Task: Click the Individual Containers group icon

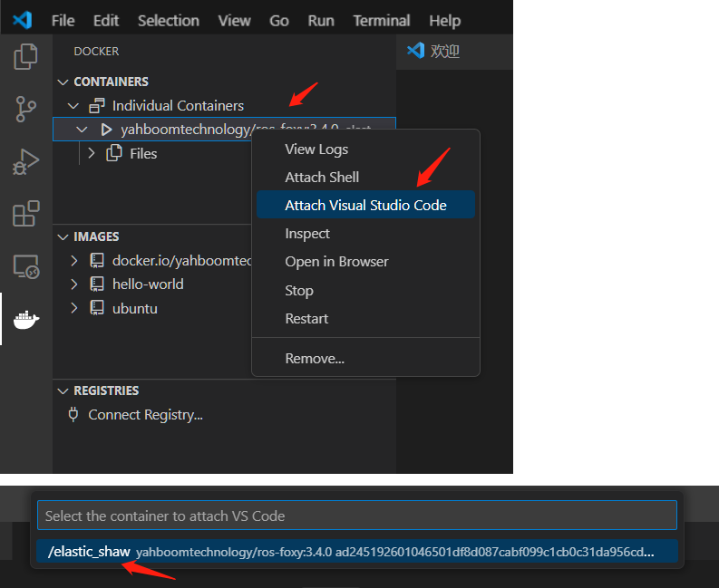Action: pos(97,106)
